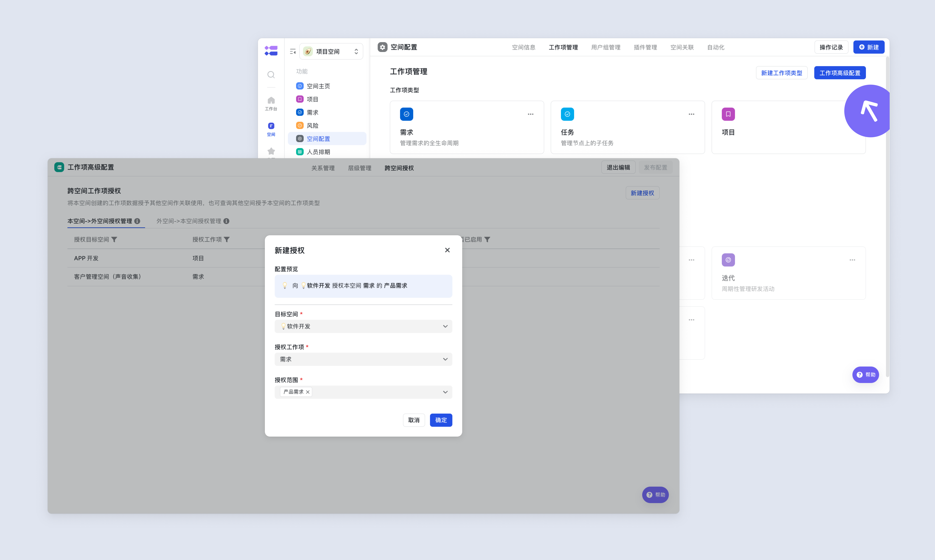Click the '客户管理空间（声音收集）' table cell

tap(108, 277)
